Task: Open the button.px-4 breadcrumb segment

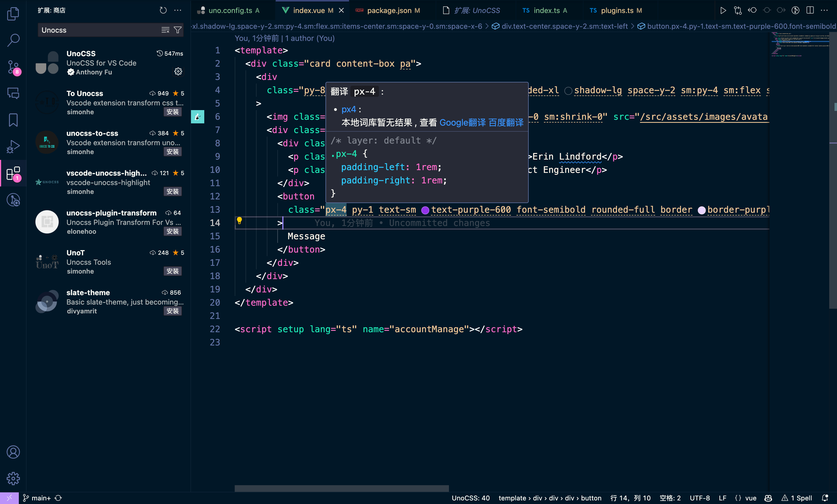Action: pyautogui.click(x=737, y=26)
